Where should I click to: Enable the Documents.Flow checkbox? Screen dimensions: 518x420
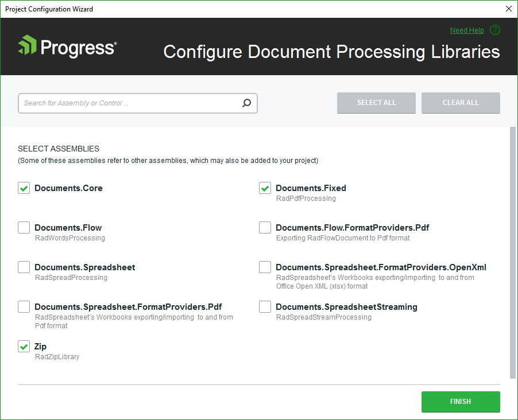coord(24,227)
